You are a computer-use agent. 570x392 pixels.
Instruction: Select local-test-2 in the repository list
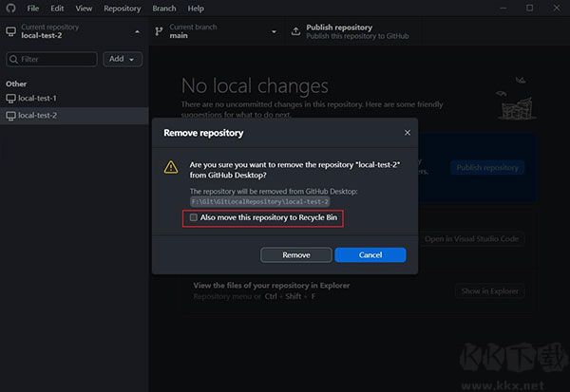click(74, 116)
